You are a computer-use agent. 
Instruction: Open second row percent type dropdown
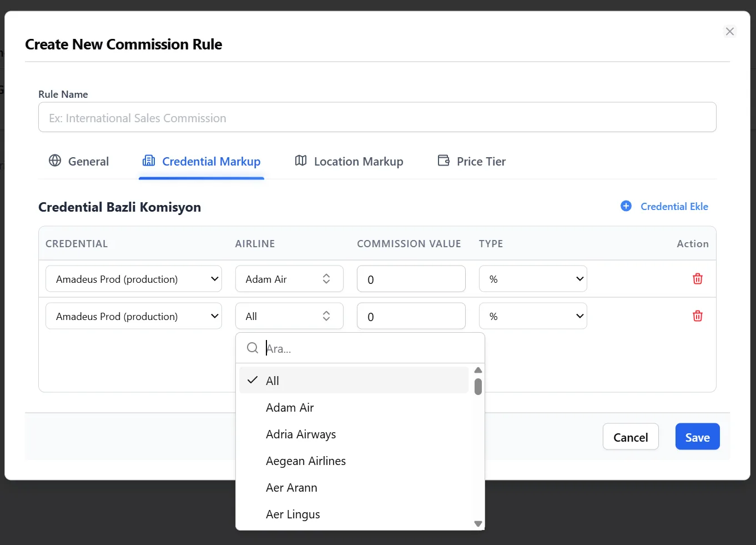coord(532,316)
